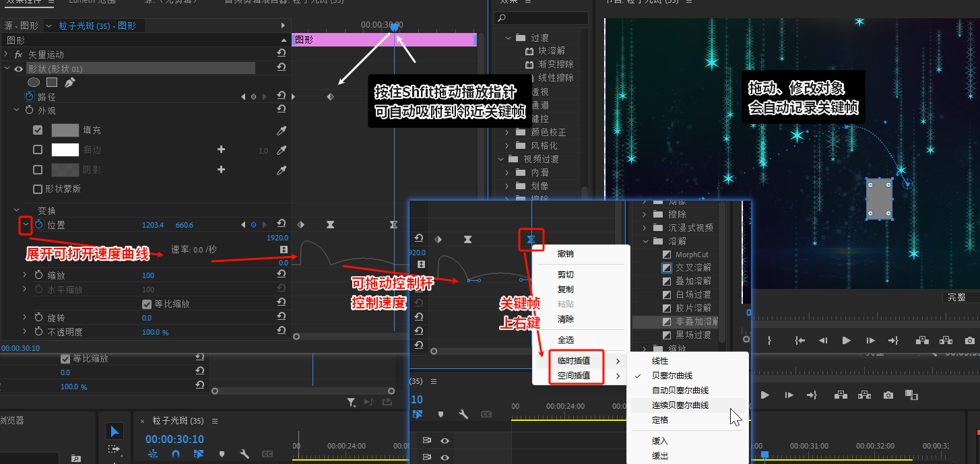Open the 填充 color swatch

point(65,130)
